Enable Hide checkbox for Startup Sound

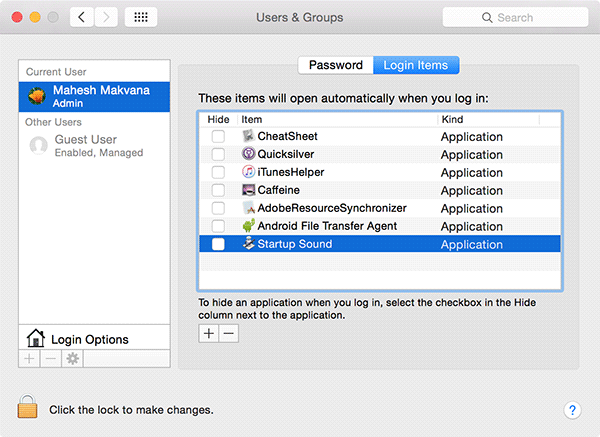(x=218, y=245)
